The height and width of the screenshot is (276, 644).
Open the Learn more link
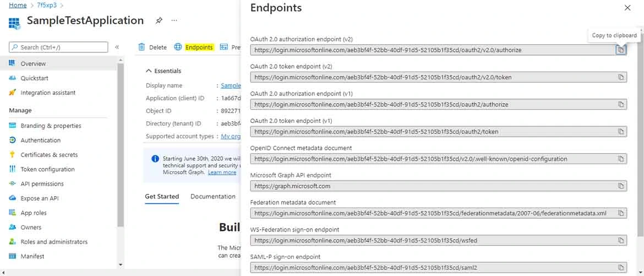(222, 172)
